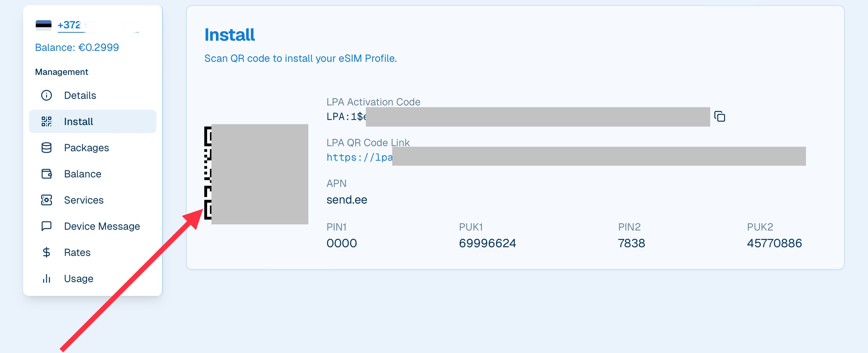The width and height of the screenshot is (868, 353).
Task: Click the Usage bar chart icon
Action: [x=47, y=278]
